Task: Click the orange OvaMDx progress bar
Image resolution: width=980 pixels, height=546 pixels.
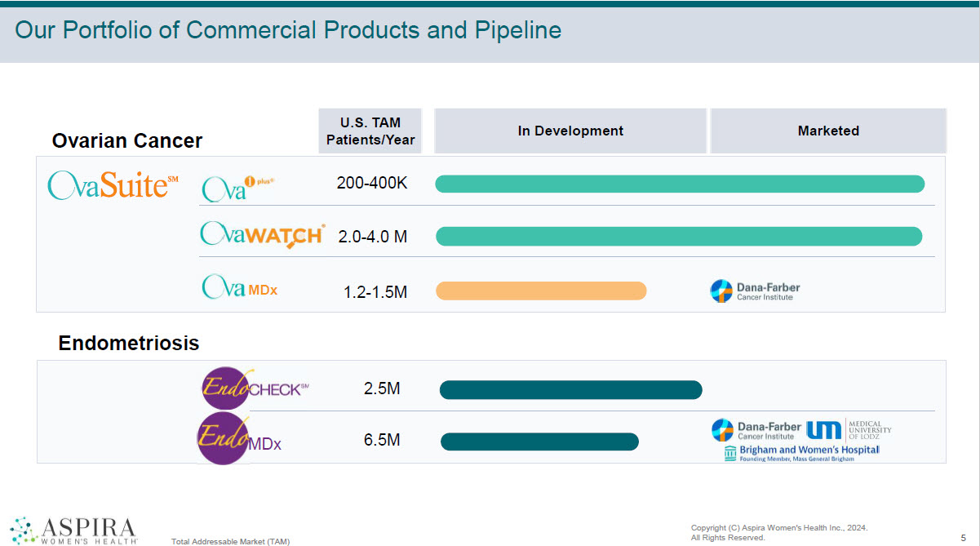Action: (541, 291)
